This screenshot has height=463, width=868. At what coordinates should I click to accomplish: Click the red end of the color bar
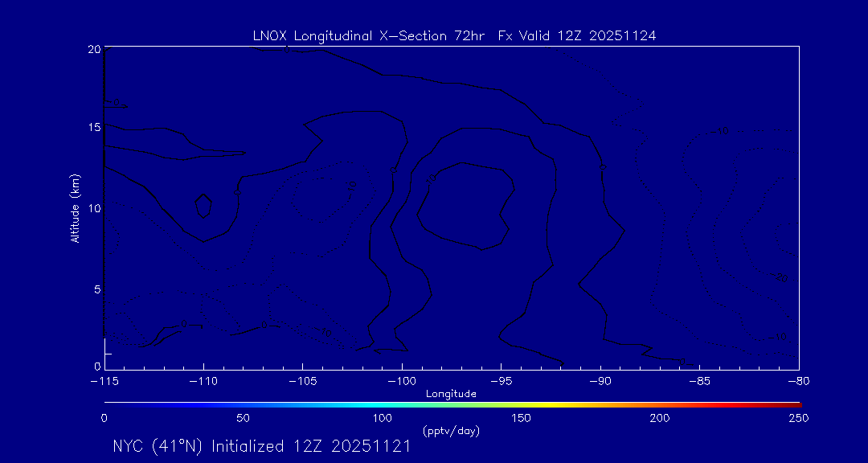coord(796,403)
